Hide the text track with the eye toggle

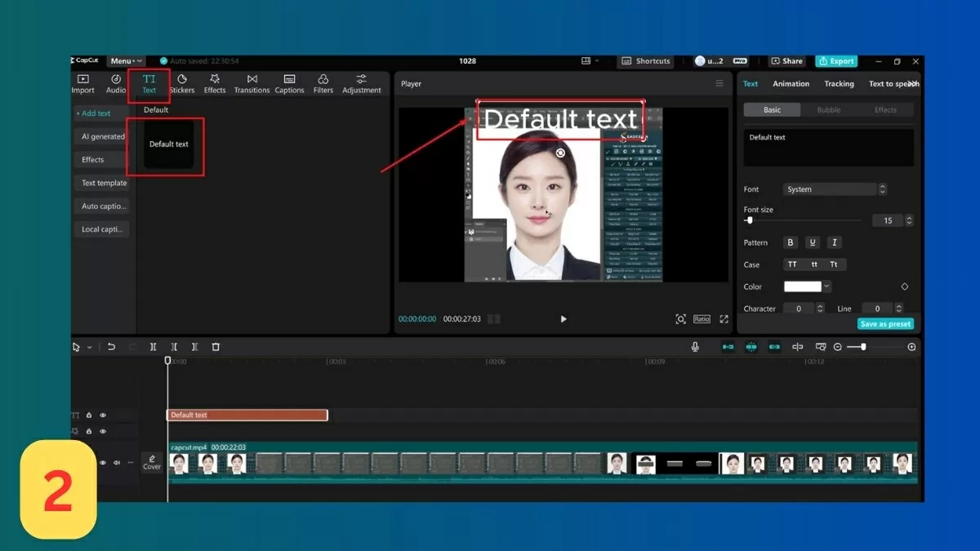[x=103, y=415]
